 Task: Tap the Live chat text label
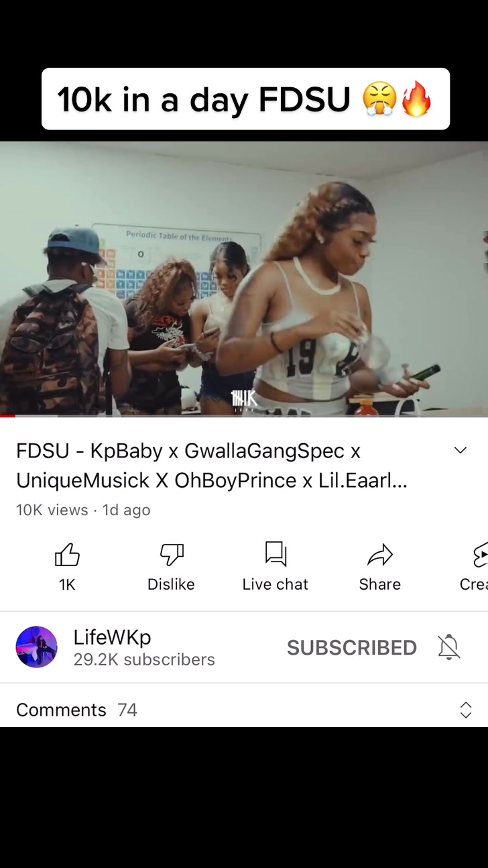coord(276,584)
